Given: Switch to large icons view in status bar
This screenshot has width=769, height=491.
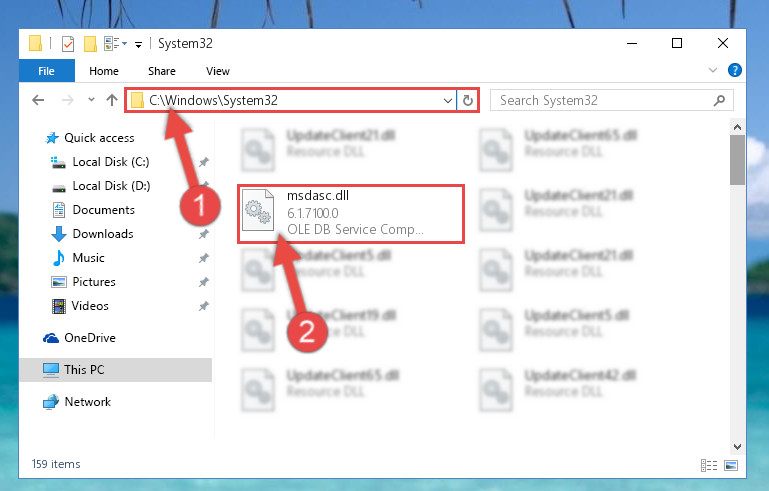Looking at the screenshot, I should pos(731,465).
